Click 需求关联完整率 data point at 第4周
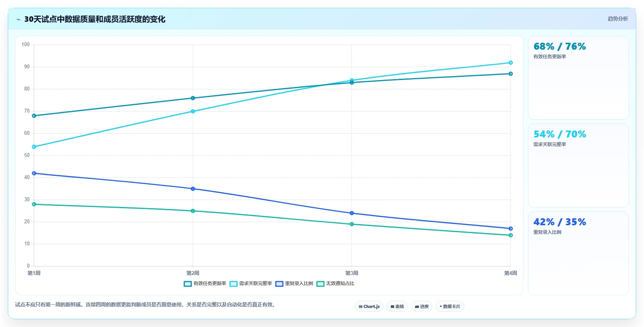This screenshot has width=644, height=327. point(511,63)
